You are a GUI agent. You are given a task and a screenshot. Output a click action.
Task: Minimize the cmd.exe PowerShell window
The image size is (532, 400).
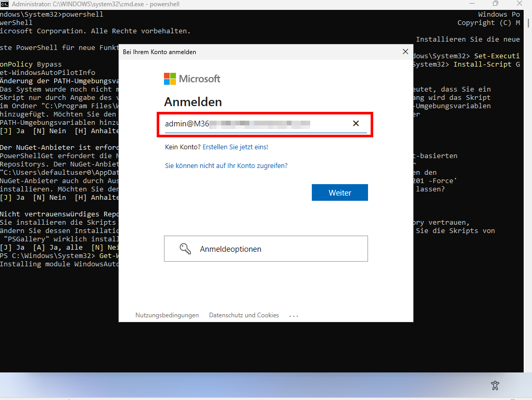[x=472, y=4]
